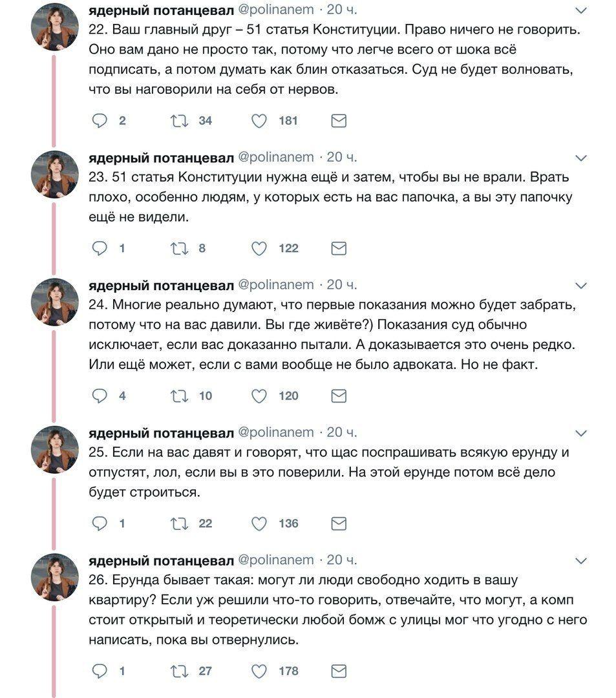Viewport: 616px width, 698px height.
Task: Retweet tweet 22 with 34 retweets
Action: (x=178, y=121)
